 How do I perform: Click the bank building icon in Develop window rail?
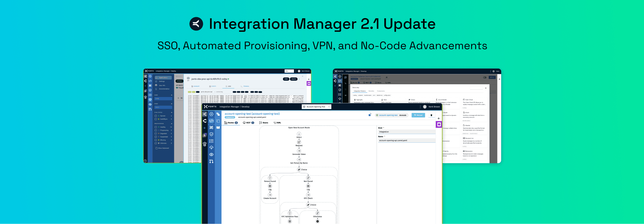[205, 144]
